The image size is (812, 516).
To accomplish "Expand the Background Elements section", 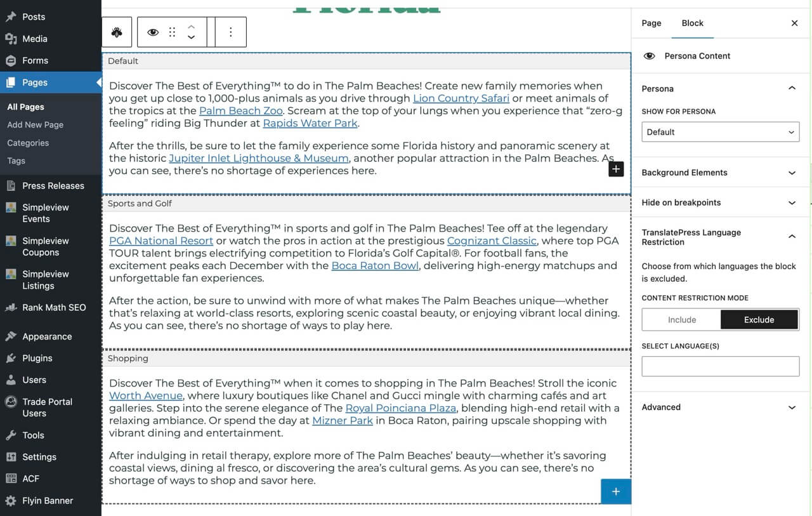I will [x=791, y=172].
